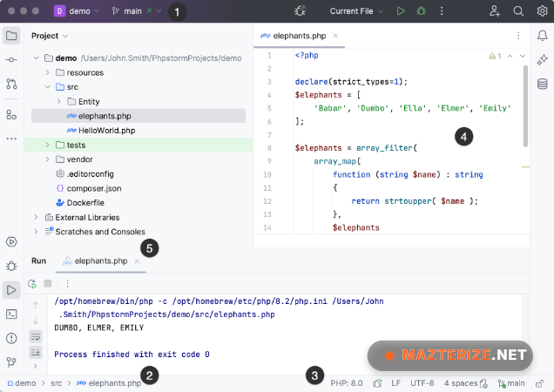
Task: Open Code With Me add-user icon
Action: 494,11
